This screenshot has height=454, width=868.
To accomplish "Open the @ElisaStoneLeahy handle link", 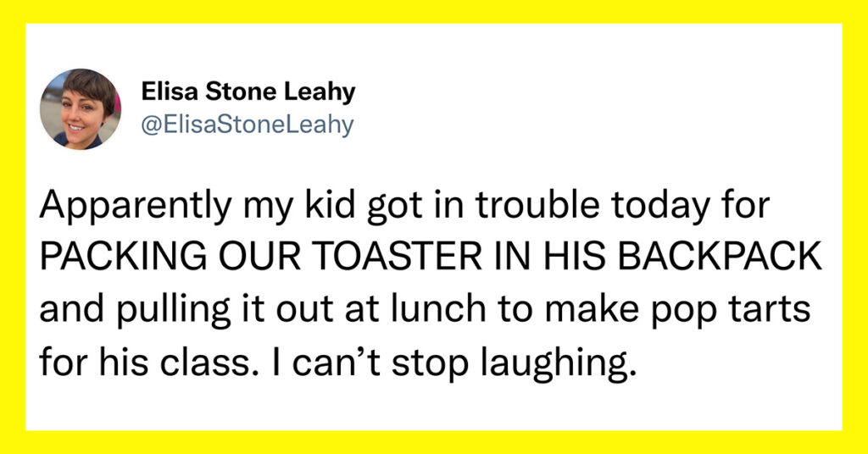I will coord(248,125).
